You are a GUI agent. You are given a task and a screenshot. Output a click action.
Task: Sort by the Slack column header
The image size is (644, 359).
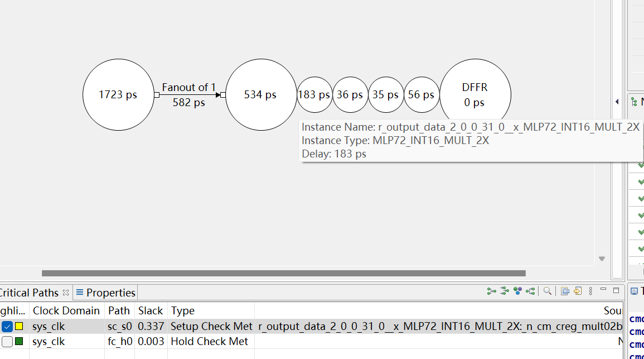(151, 310)
